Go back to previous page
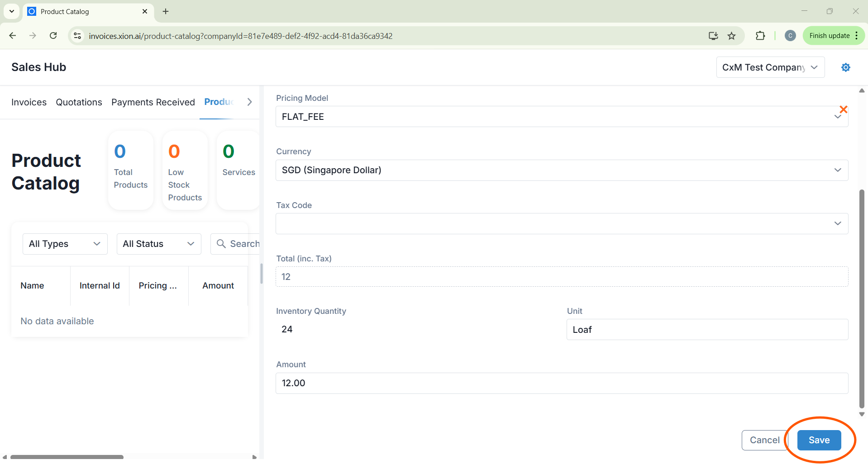The image size is (868, 464). click(13, 36)
